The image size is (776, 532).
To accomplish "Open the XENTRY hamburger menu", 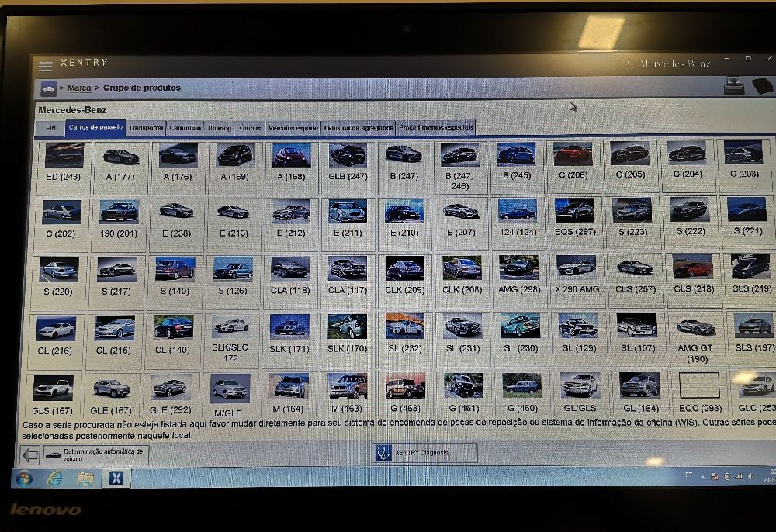I will 46,66.
